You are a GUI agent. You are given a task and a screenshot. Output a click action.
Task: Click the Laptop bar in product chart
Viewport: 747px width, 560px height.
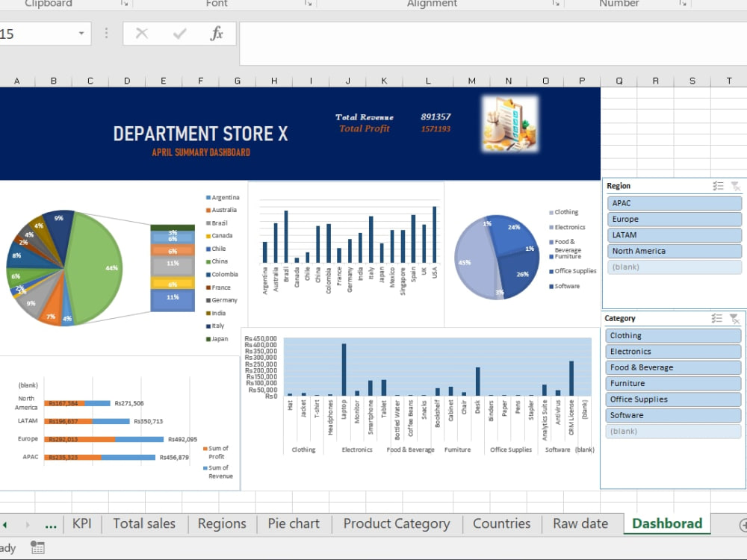pyautogui.click(x=344, y=370)
